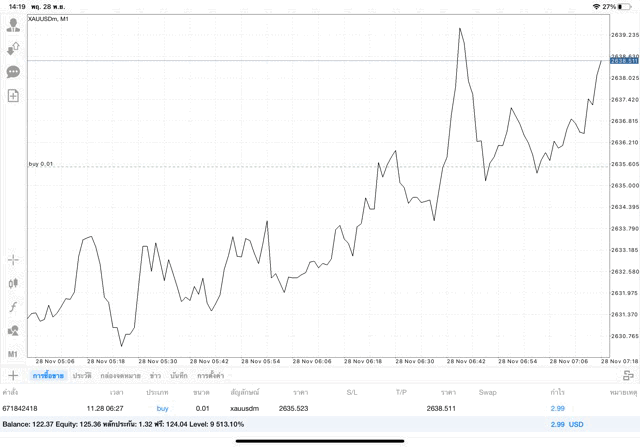Open the accounts profile icon
The width and height of the screenshot is (640, 447).
13,25
